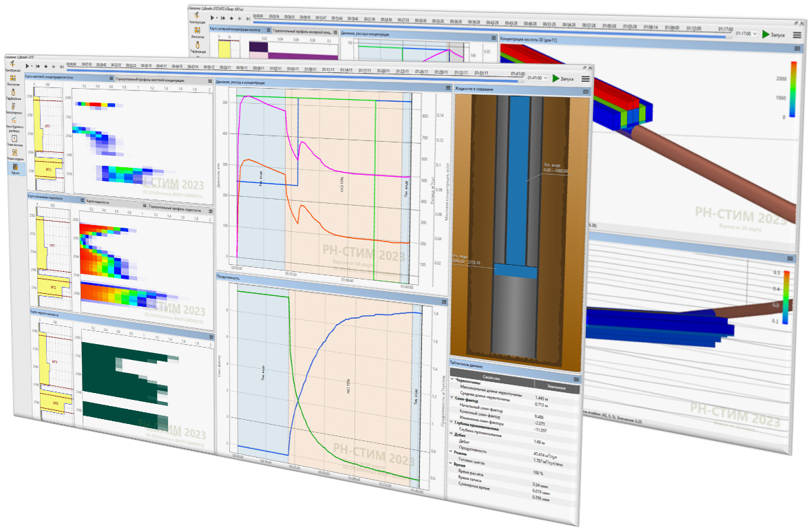Click Суммарное время row
811x532 pixels.
click(513, 493)
